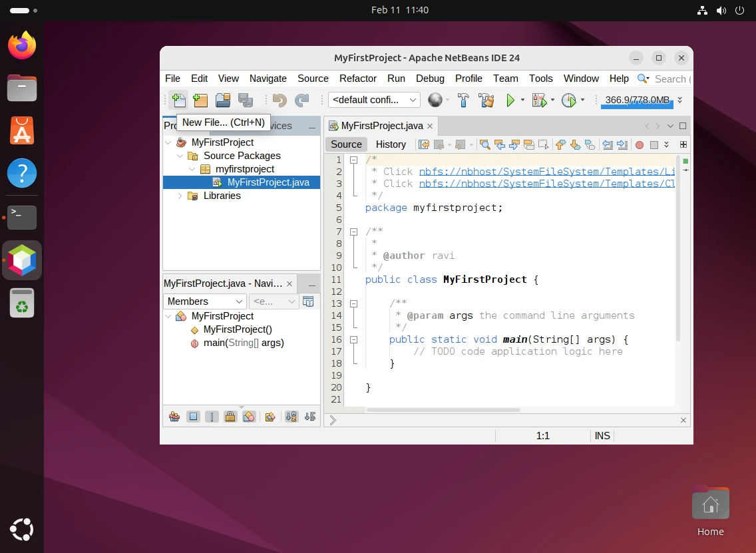756x553 pixels.
Task: Click the memory usage indicator bar
Action: [637, 100]
